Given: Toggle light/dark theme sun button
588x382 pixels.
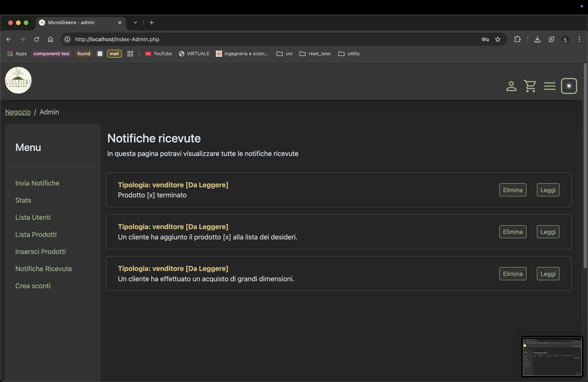Looking at the screenshot, I should point(569,86).
